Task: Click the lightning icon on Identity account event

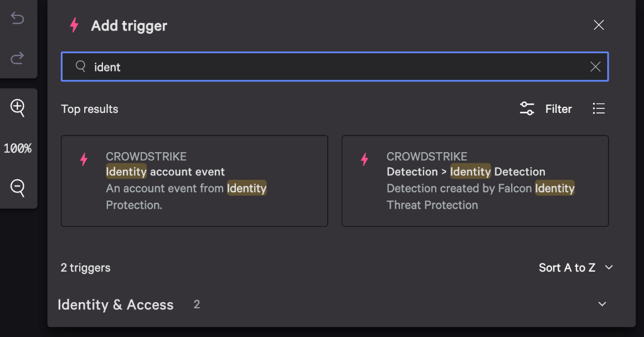Action: pyautogui.click(x=84, y=159)
